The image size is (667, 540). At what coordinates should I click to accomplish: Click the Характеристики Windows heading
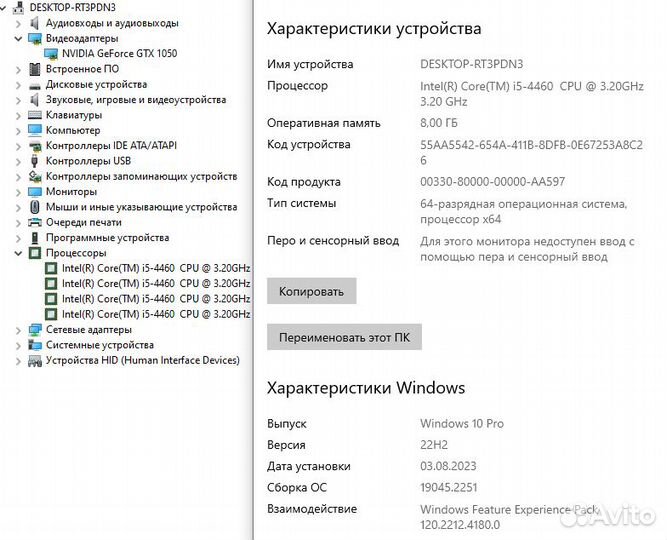point(366,388)
